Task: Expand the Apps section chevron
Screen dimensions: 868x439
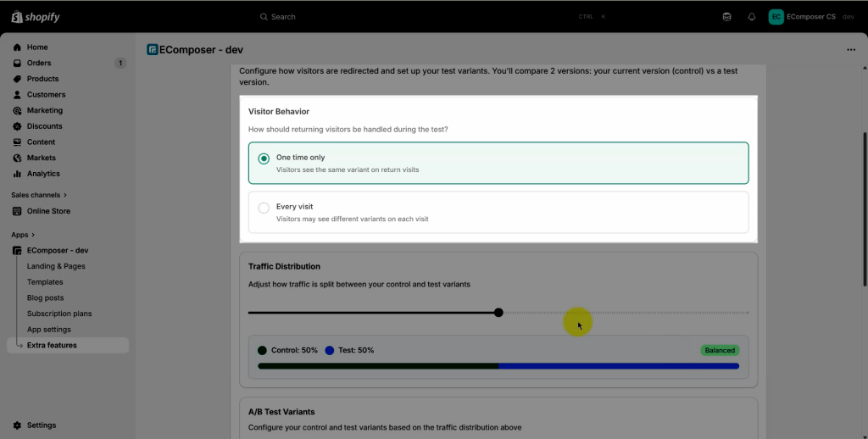Action: coord(34,235)
